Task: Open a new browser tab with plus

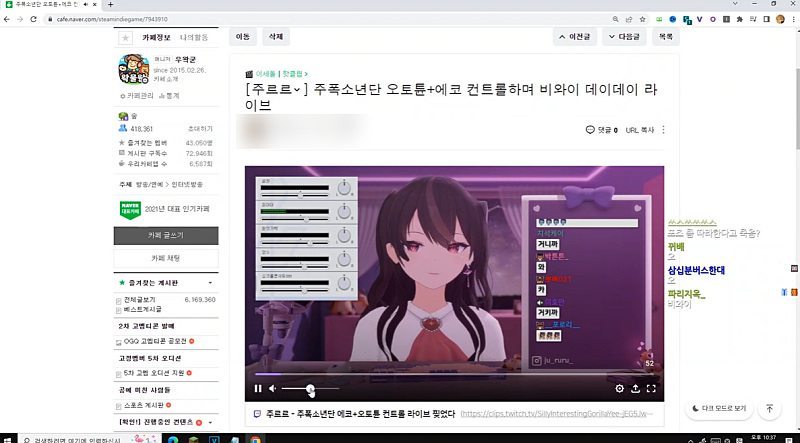Action: pos(110,5)
